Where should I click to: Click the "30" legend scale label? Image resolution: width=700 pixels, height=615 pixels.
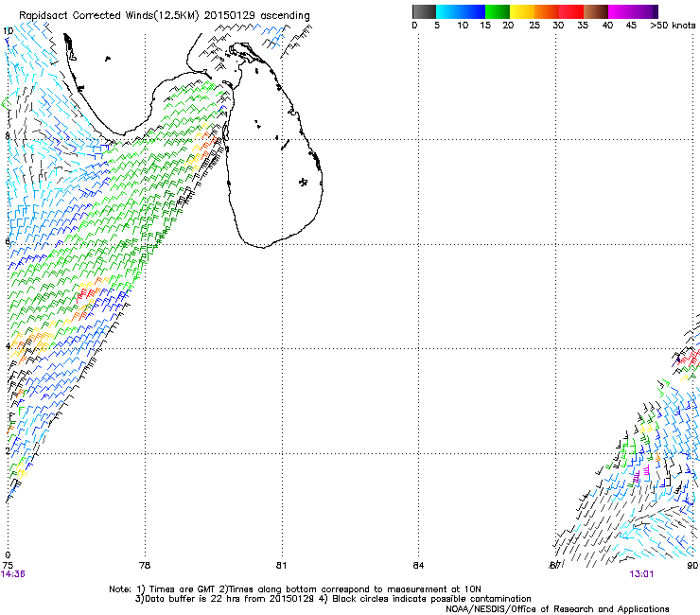[558, 26]
